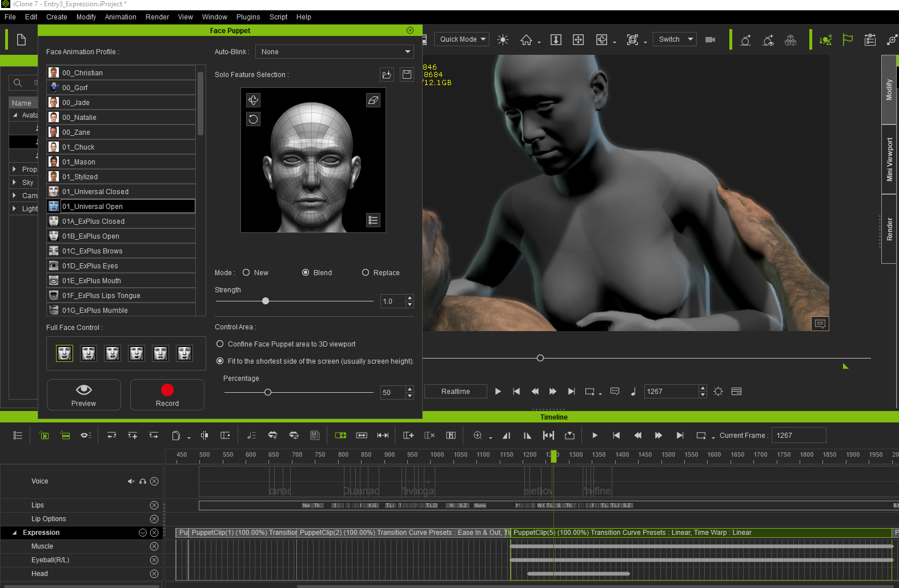The height and width of the screenshot is (588, 899).
Task: Click the sun lighting icon in toolbar
Action: click(x=503, y=40)
